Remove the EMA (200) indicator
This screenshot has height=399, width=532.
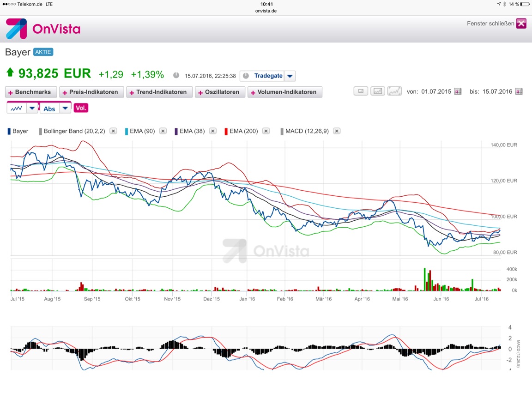(x=266, y=131)
